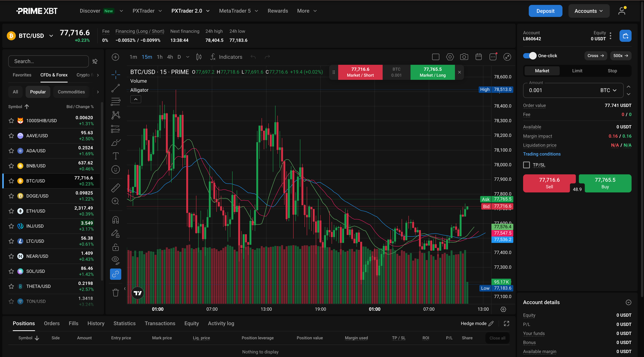644x357 pixels.
Task: Expand the More navigation menu
Action: 307,11
